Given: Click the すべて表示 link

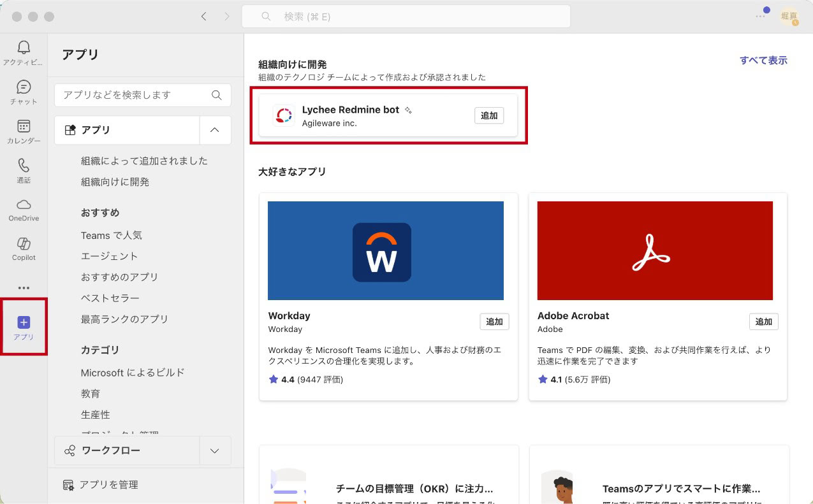Looking at the screenshot, I should coord(763,61).
